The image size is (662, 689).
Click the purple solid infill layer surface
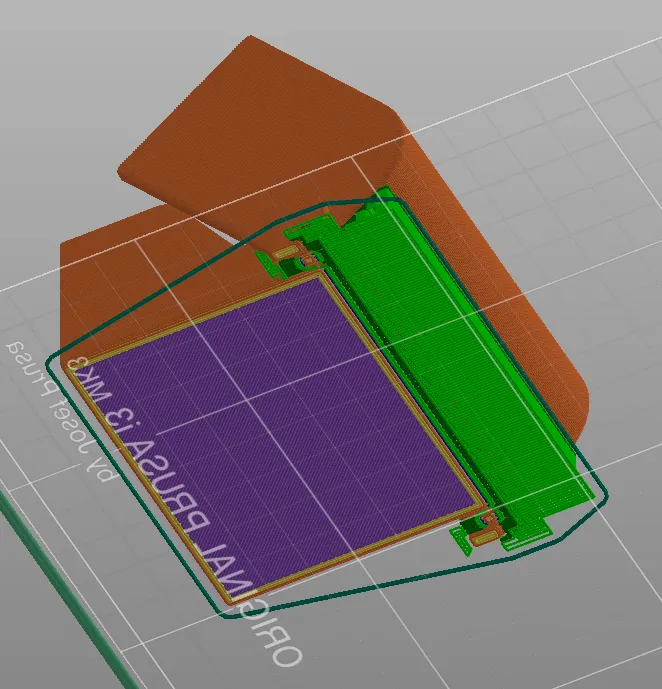coord(281,435)
